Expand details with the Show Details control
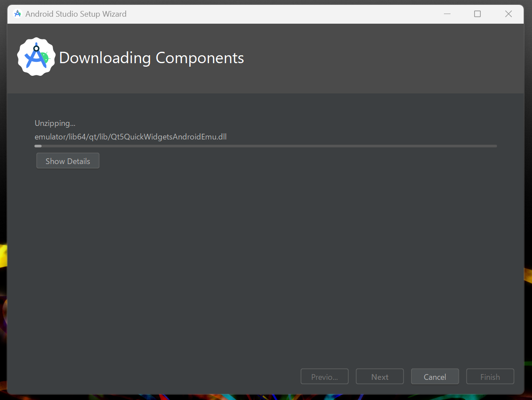The width and height of the screenshot is (532, 400). (x=67, y=161)
